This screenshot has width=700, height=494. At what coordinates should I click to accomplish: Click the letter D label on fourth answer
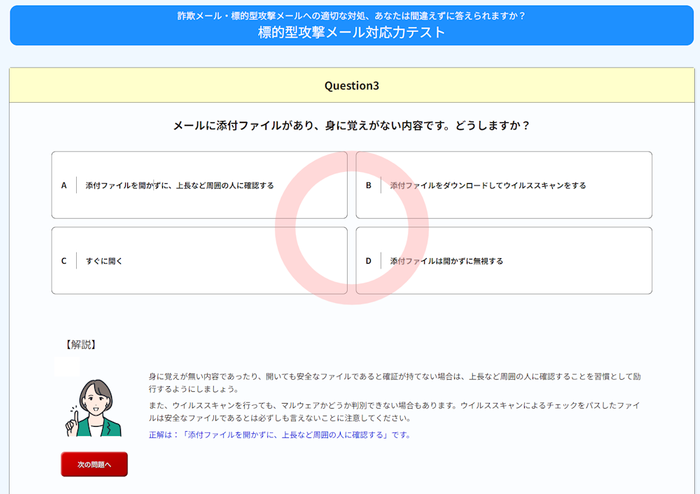(x=368, y=261)
